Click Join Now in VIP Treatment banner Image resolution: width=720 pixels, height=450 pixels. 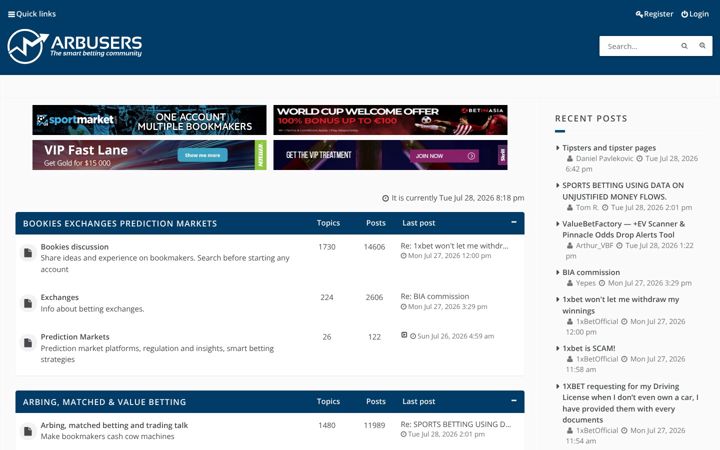[x=444, y=156]
